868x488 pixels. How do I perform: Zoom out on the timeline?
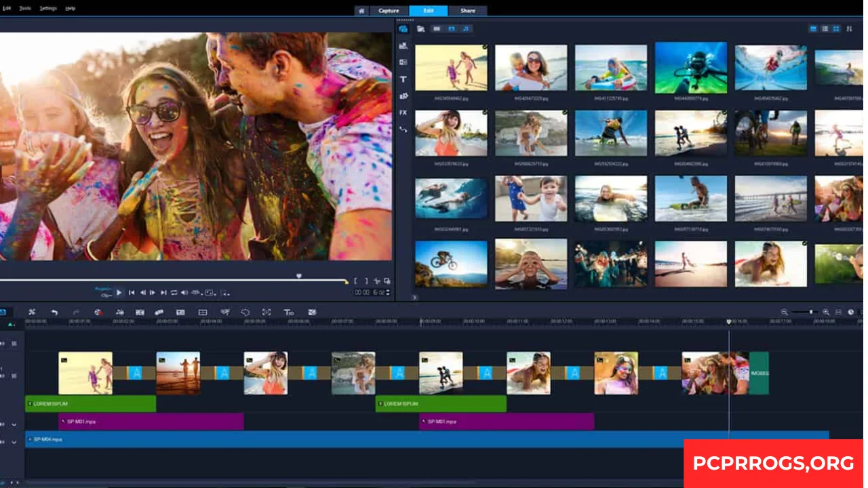(785, 312)
